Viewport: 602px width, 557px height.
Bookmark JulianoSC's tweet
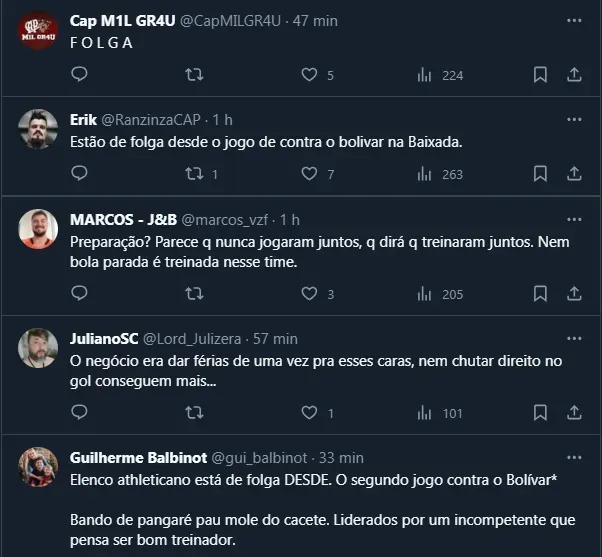click(x=540, y=413)
